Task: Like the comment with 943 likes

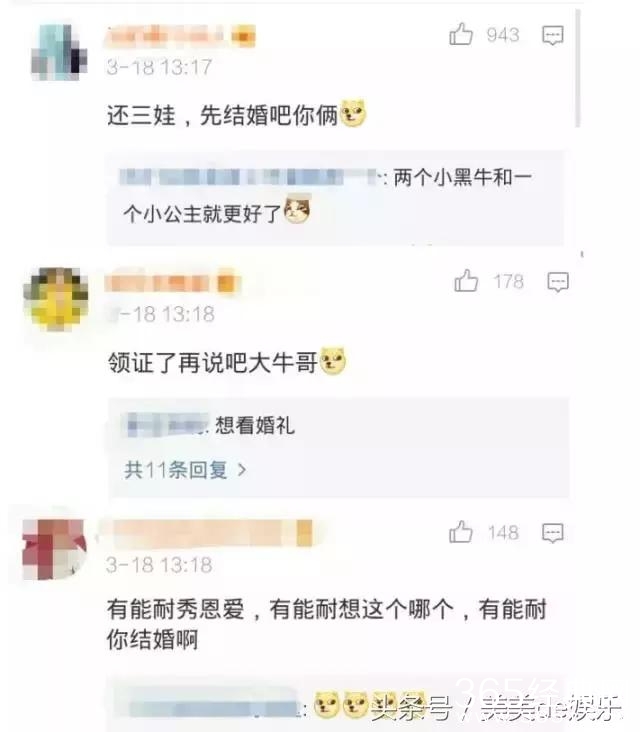Action: [461, 34]
